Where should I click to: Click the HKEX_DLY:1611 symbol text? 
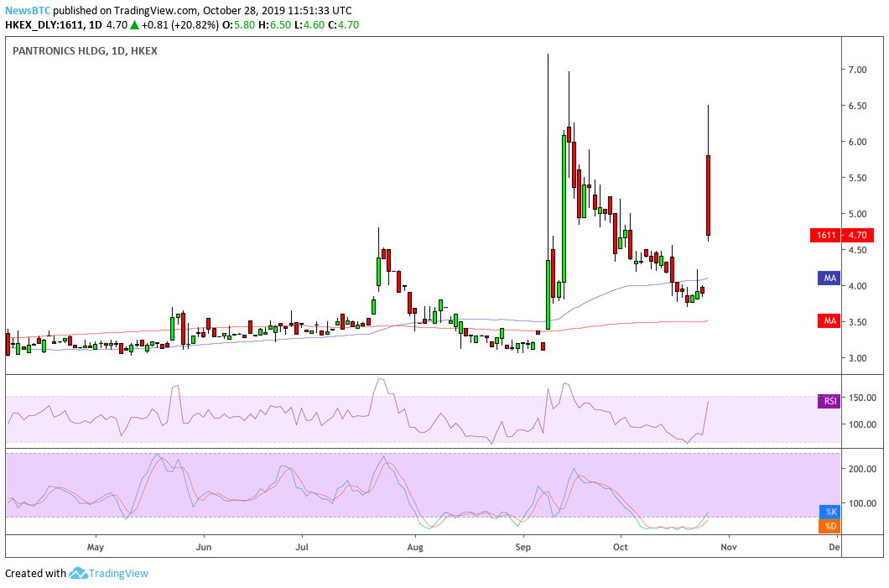click(52, 25)
